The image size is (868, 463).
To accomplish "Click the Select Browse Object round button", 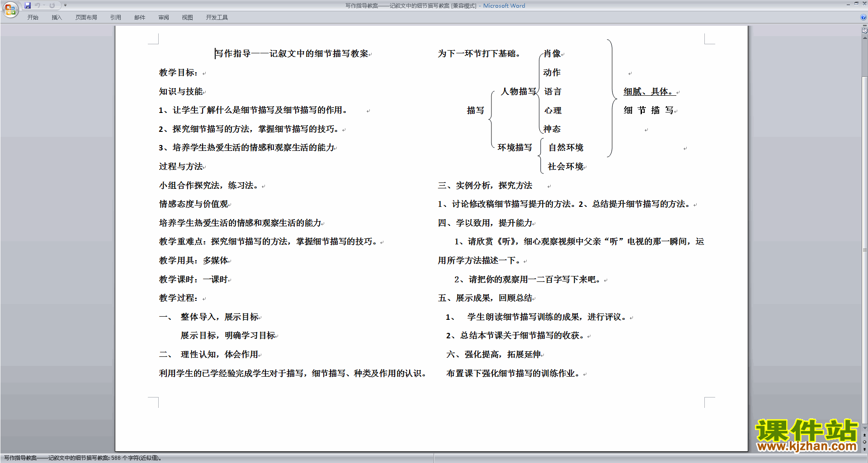I will point(865,442).
